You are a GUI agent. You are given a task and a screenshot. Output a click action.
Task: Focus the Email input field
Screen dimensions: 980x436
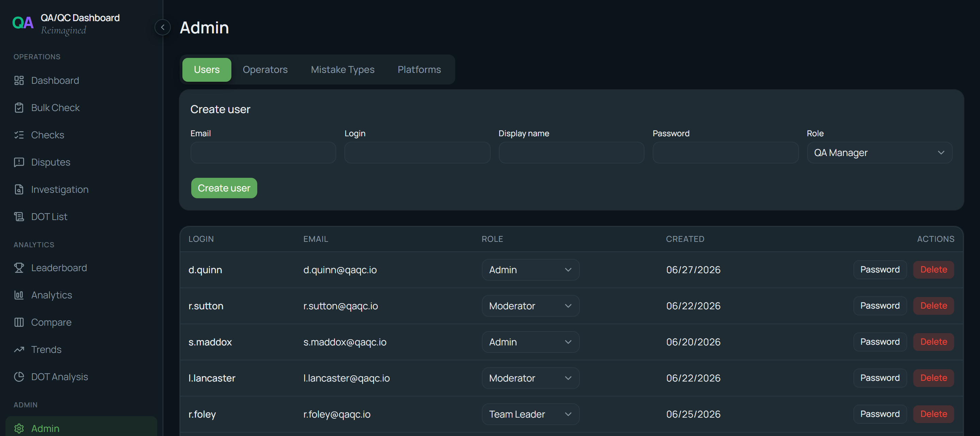[x=263, y=153]
